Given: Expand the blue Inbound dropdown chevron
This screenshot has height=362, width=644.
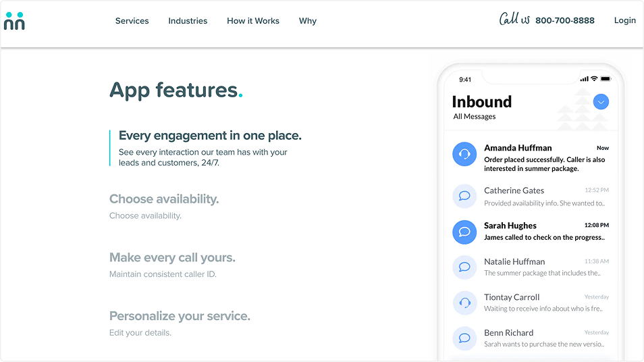Looking at the screenshot, I should click(601, 102).
